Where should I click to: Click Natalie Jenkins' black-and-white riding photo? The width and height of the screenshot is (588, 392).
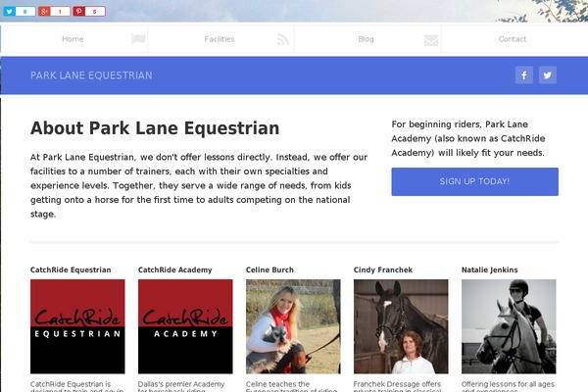pos(509,326)
